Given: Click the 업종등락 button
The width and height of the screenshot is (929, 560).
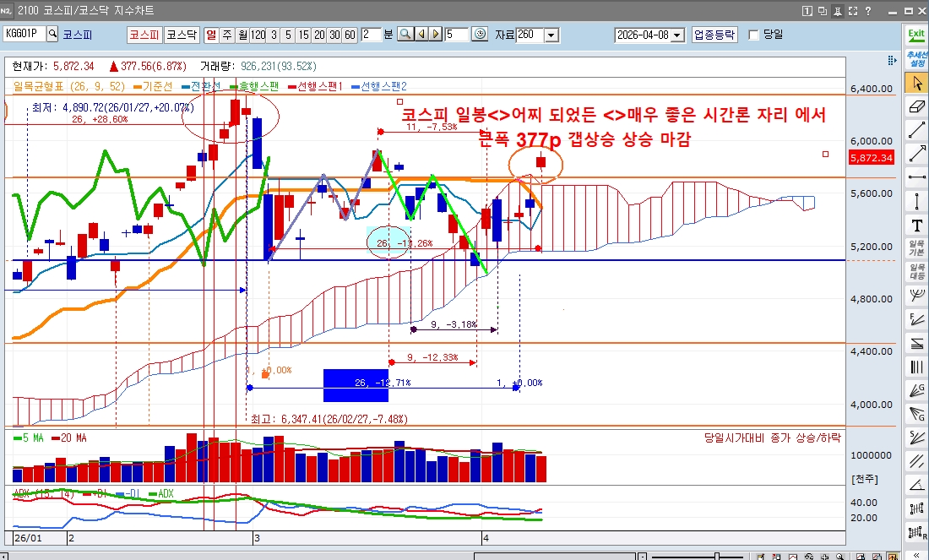Looking at the screenshot, I should point(714,35).
